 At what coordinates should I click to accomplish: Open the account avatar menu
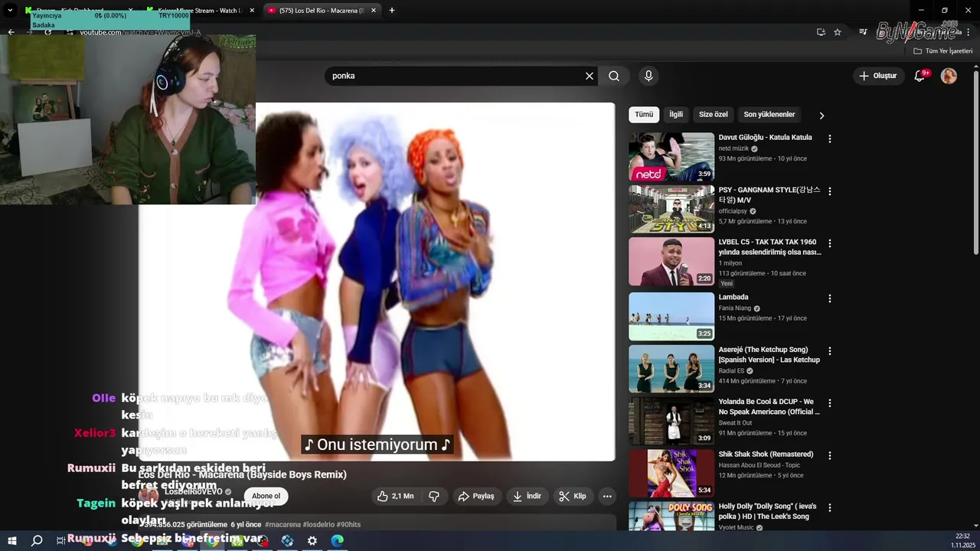coord(949,76)
